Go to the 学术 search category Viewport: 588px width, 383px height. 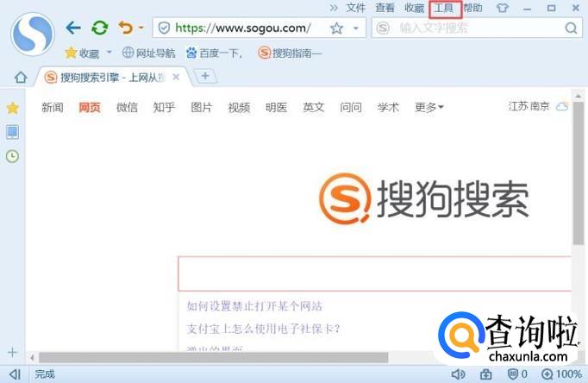(x=388, y=108)
